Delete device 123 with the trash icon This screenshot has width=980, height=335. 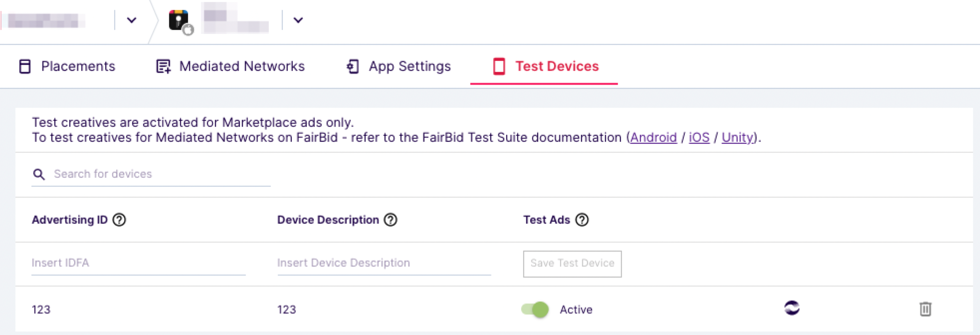[x=925, y=309]
